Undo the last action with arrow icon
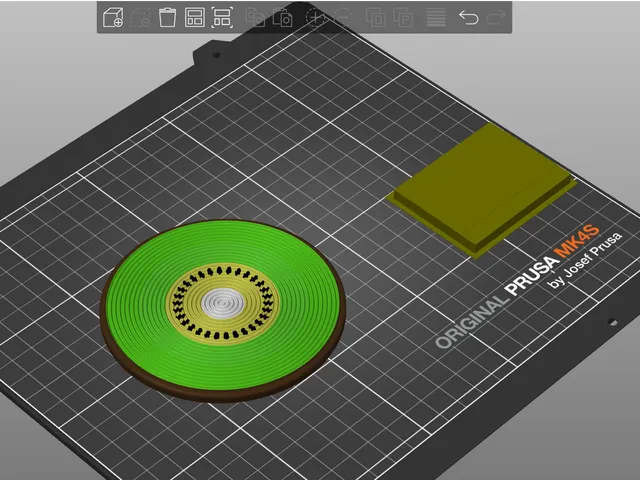Viewport: 640px width, 480px height. point(469,18)
